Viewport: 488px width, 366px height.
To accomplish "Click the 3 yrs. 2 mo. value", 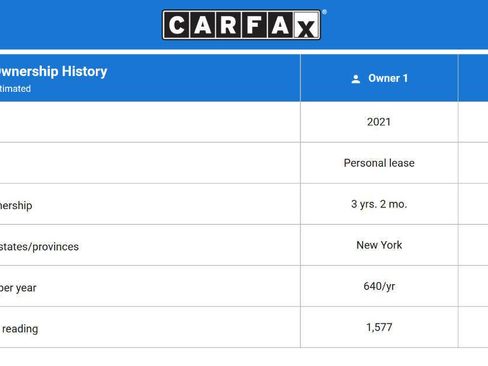I will 379,204.
